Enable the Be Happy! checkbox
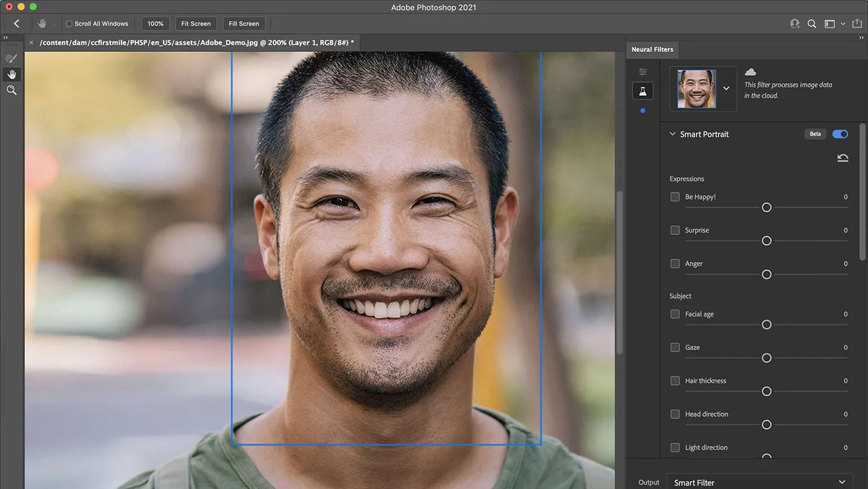This screenshot has width=868, height=489. point(675,197)
